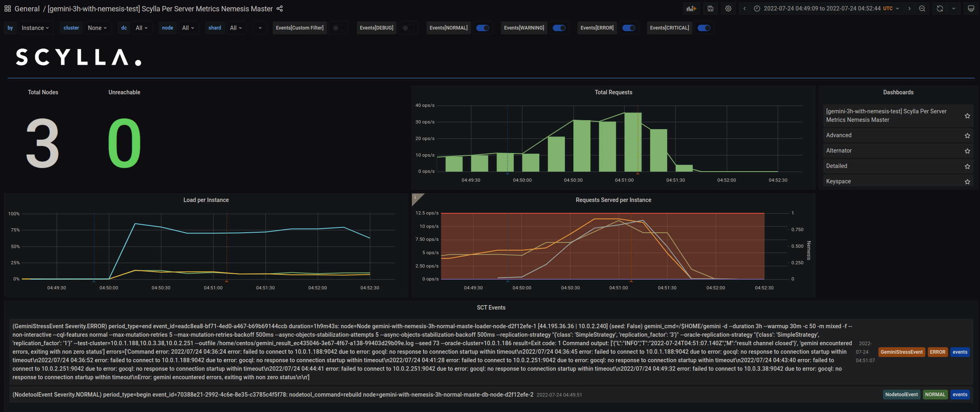Open the Alternator dashboard link
The width and height of the screenshot is (980, 412).
point(839,151)
